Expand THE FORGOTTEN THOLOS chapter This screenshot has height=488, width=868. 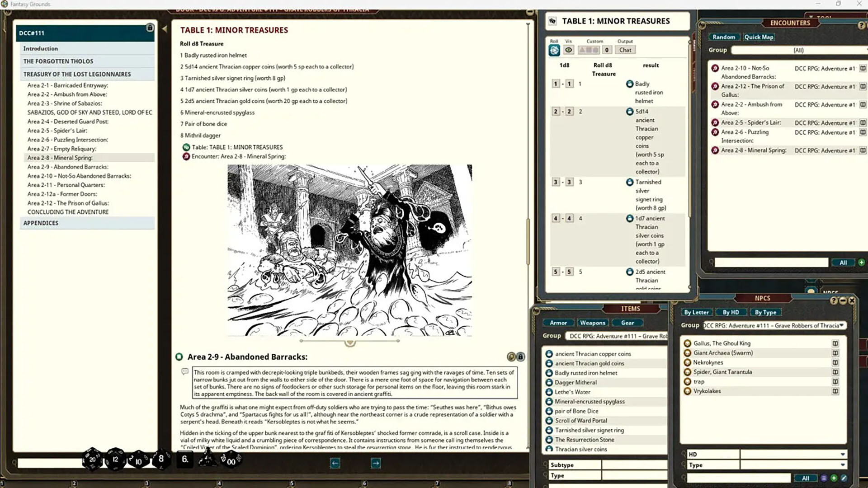[87, 61]
